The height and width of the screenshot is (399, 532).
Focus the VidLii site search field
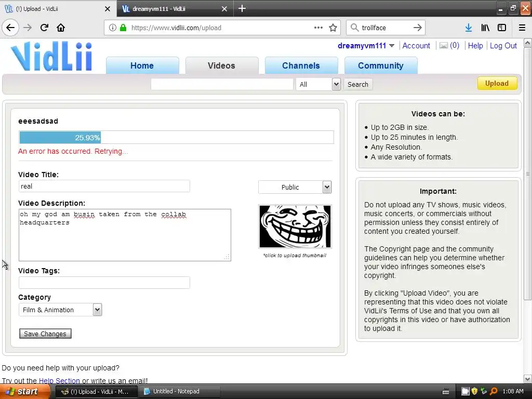222,84
